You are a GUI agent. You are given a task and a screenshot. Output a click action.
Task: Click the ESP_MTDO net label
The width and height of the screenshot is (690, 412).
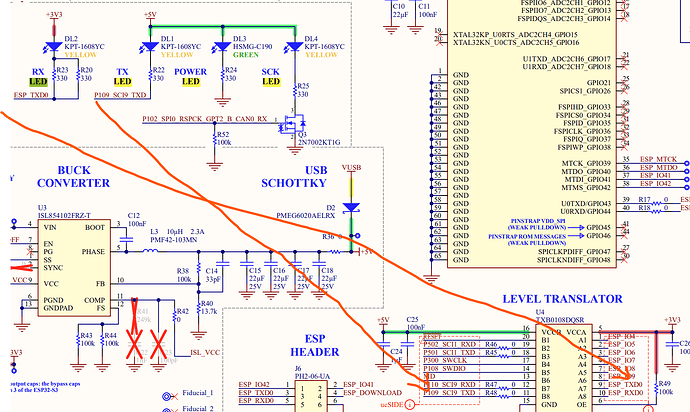click(x=659, y=167)
